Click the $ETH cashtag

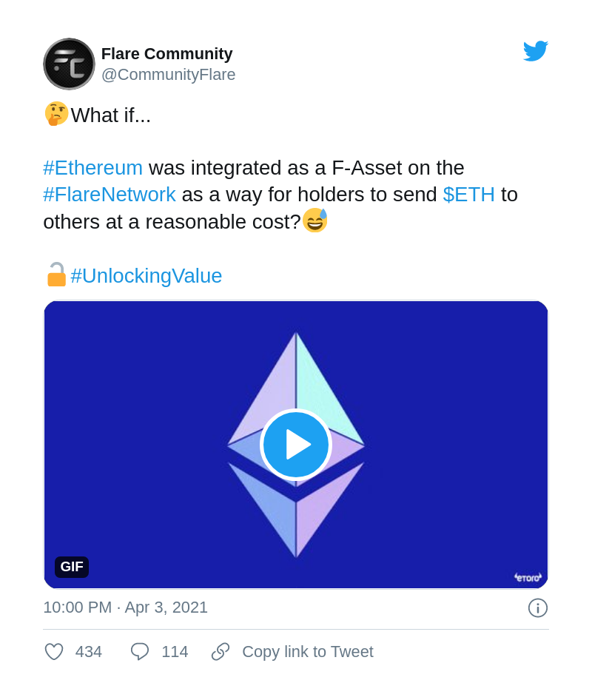click(x=468, y=195)
